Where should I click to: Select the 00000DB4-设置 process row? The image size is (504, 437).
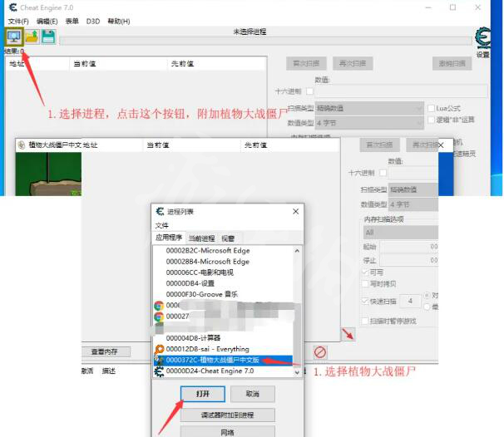click(x=223, y=283)
